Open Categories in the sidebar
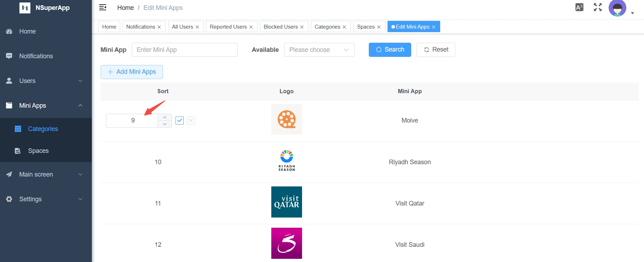Image resolution: width=644 pixels, height=262 pixels. pyautogui.click(x=43, y=129)
